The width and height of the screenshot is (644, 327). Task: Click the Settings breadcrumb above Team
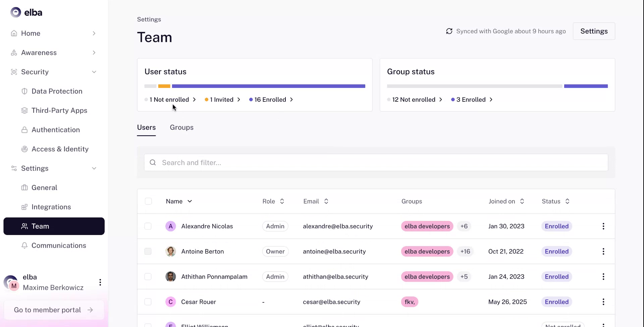point(149,19)
